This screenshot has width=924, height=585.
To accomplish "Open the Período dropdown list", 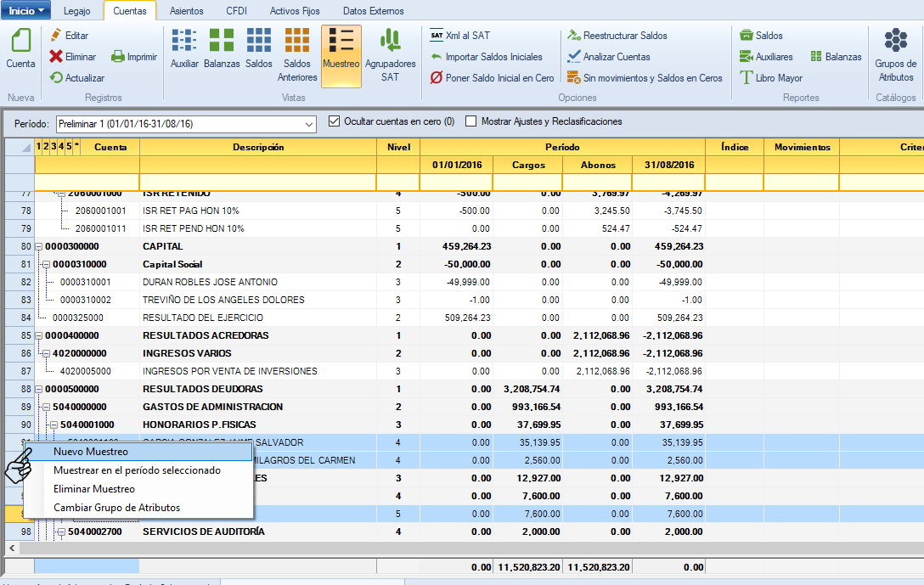I will pos(308,124).
